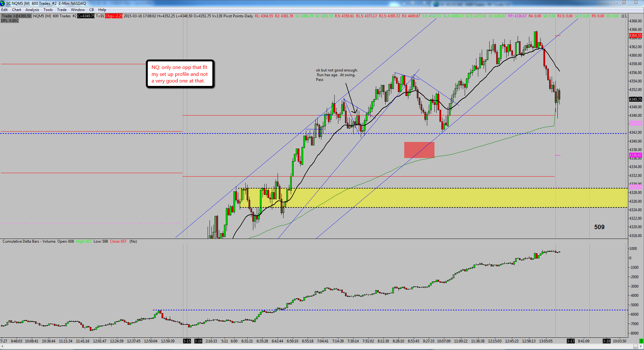Open the Edit menu
This screenshot has width=644, height=350.
(x=4, y=10)
